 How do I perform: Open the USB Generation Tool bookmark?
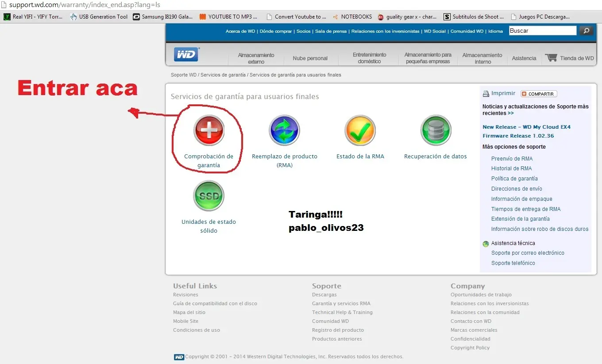[x=99, y=17]
